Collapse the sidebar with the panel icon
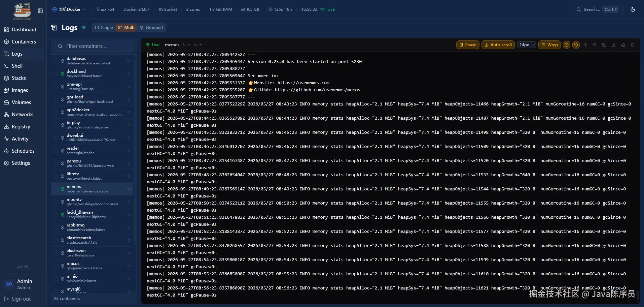This screenshot has width=644, height=307. click(x=40, y=11)
